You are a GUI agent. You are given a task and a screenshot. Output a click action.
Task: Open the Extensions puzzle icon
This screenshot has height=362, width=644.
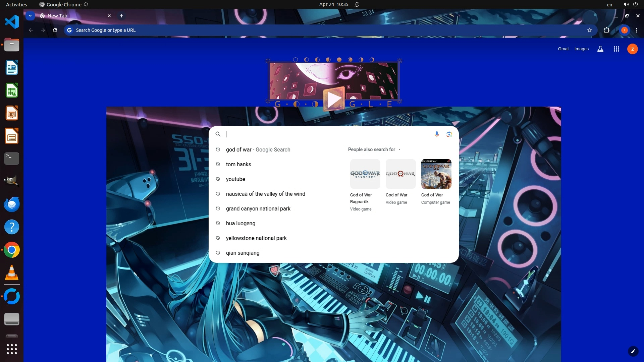(606, 30)
